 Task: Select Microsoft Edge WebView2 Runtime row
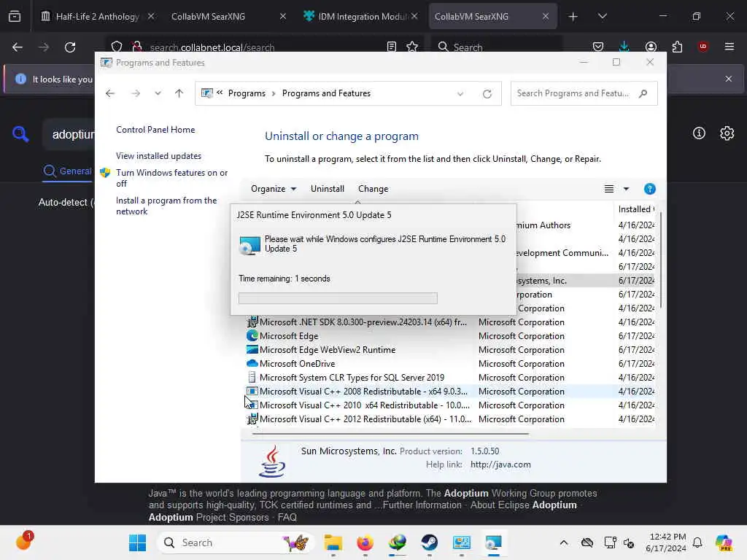pos(450,350)
